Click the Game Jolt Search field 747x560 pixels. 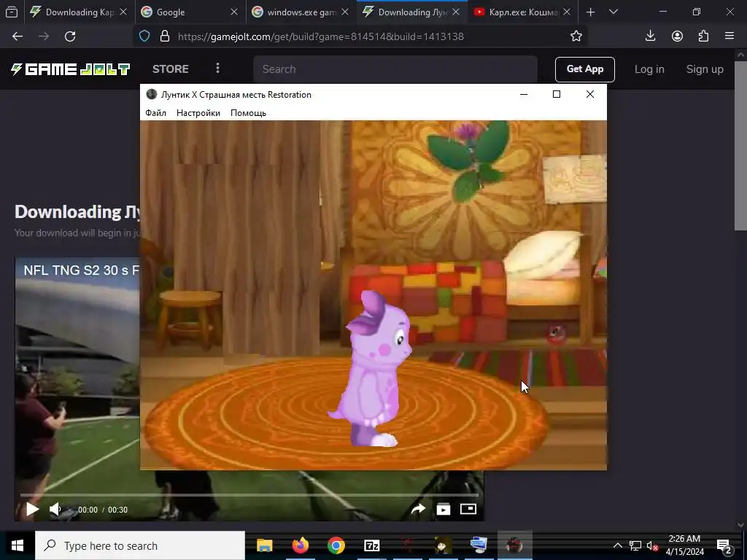[x=395, y=69]
